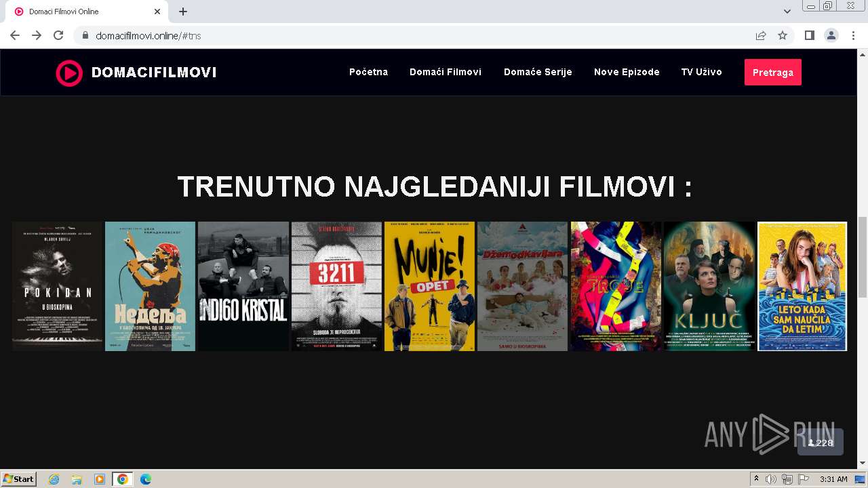The width and height of the screenshot is (868, 488).
Task: Open the share page icon in address bar
Action: (761, 35)
